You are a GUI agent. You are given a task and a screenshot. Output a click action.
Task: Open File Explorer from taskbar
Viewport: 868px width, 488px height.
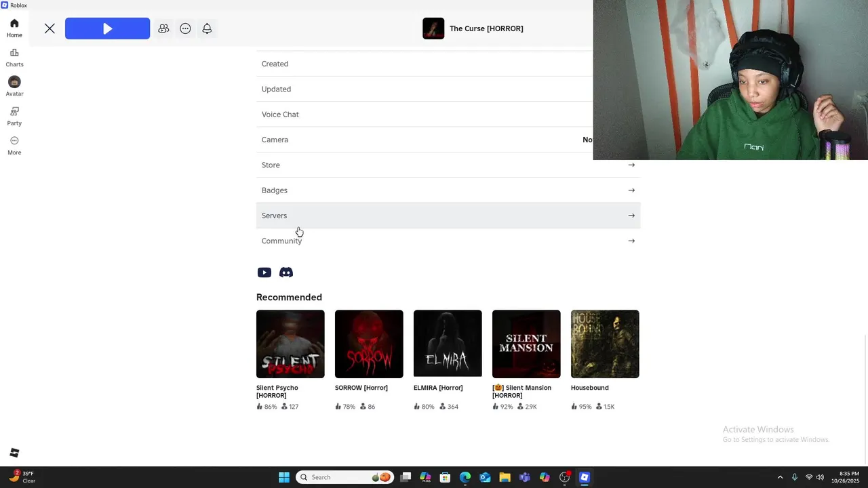505,477
